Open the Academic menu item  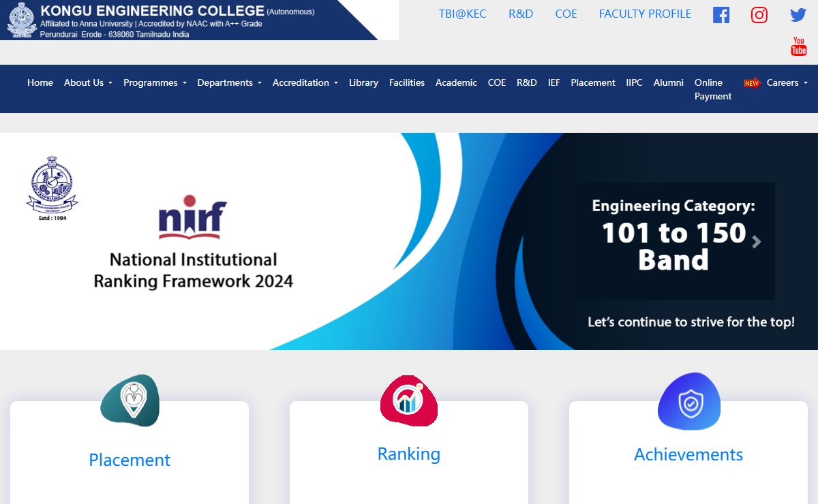[456, 82]
